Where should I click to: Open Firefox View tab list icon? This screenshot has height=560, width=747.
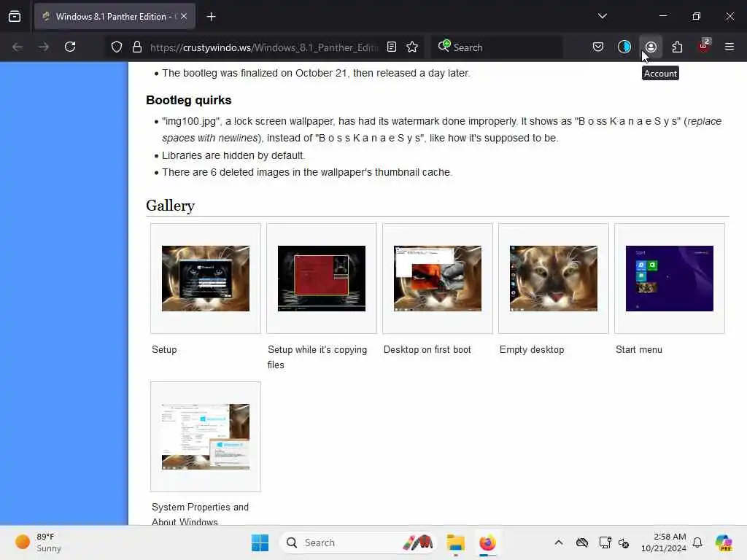pyautogui.click(x=15, y=16)
